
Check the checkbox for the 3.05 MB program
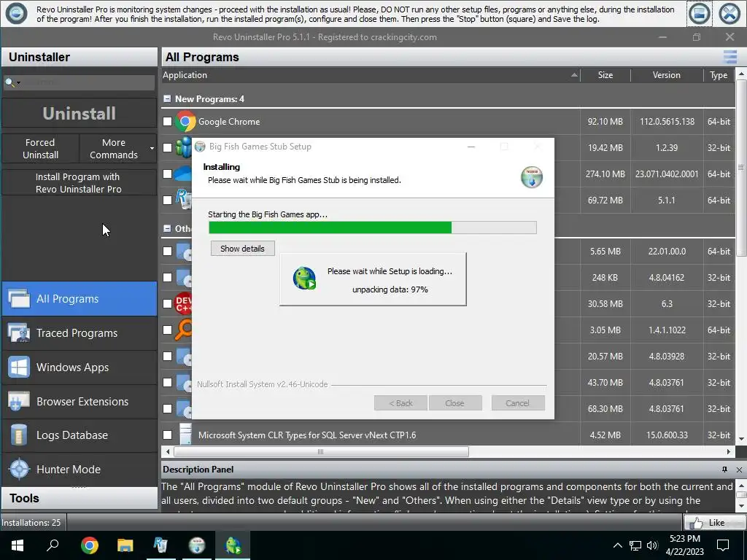(167, 330)
